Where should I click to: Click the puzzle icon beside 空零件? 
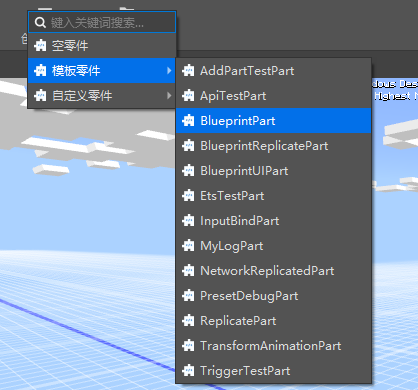pyautogui.click(x=40, y=46)
